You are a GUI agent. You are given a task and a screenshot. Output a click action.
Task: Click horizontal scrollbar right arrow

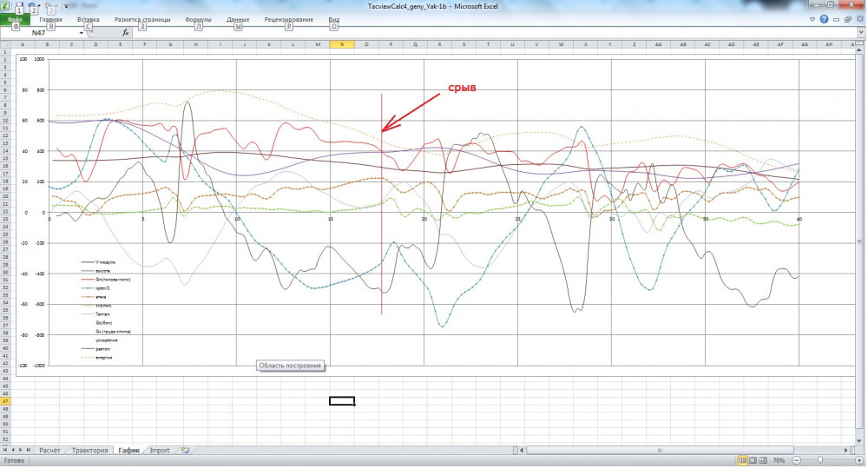pos(845,451)
